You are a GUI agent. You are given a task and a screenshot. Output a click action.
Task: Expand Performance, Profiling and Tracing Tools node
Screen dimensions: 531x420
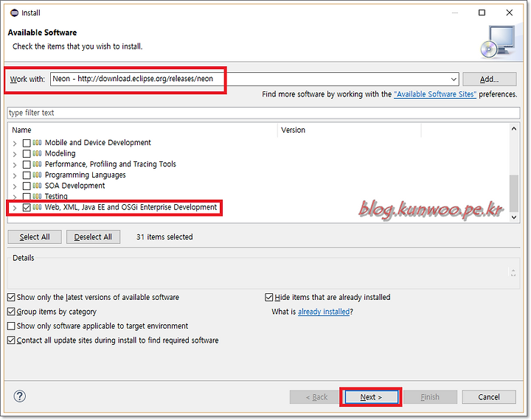(x=15, y=165)
